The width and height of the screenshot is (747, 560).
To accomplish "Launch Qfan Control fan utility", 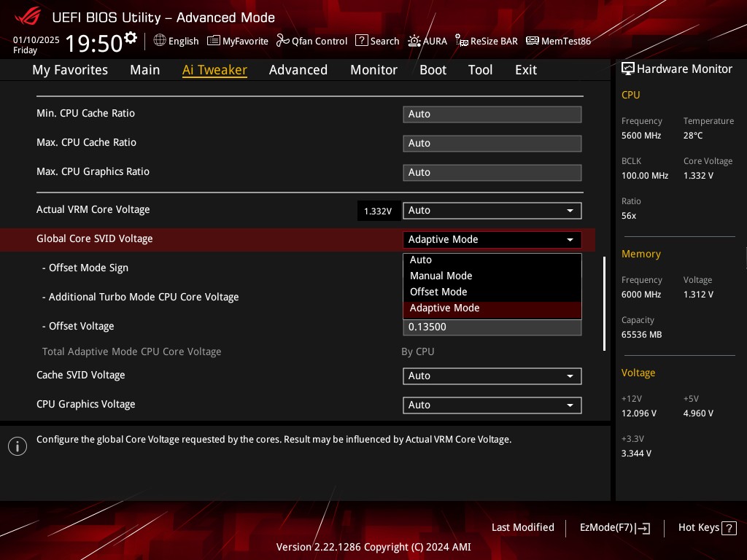I will click(311, 41).
